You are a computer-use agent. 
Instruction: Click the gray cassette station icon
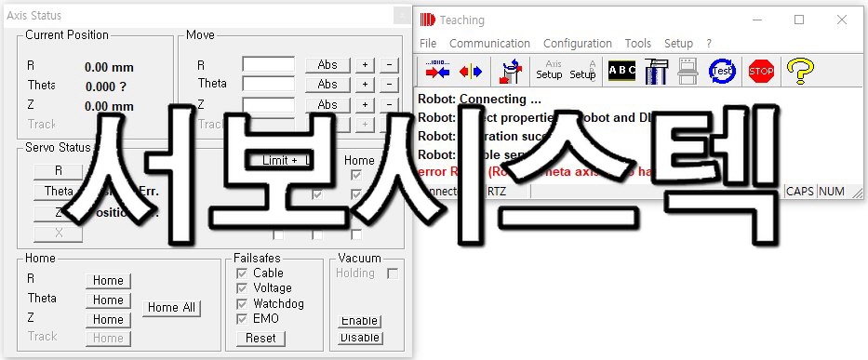pyautogui.click(x=688, y=71)
